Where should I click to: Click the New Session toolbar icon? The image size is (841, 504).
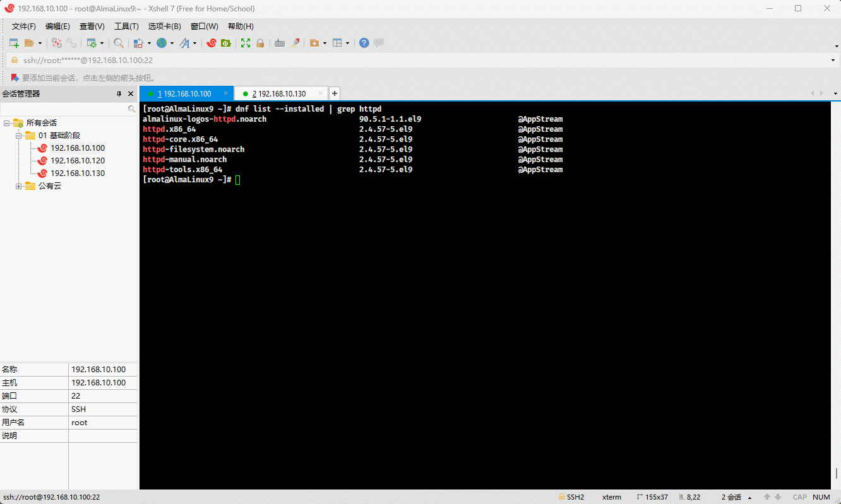coord(14,43)
